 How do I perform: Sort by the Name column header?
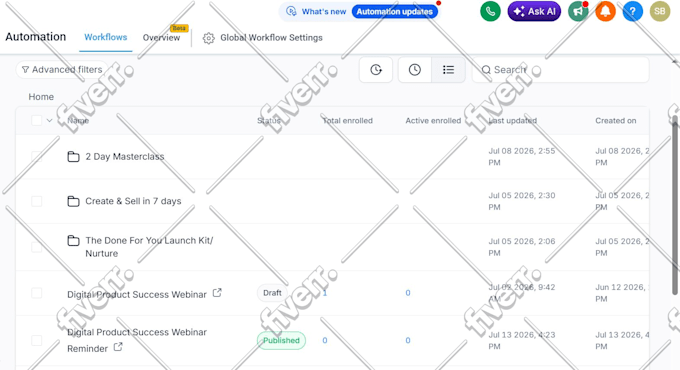78,121
